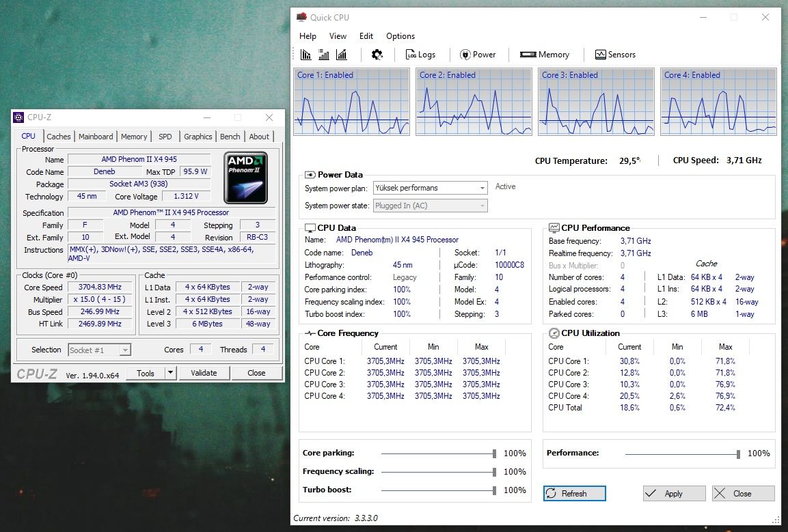Click the Performance control value Legacy
The image size is (788, 532).
pos(405,277)
